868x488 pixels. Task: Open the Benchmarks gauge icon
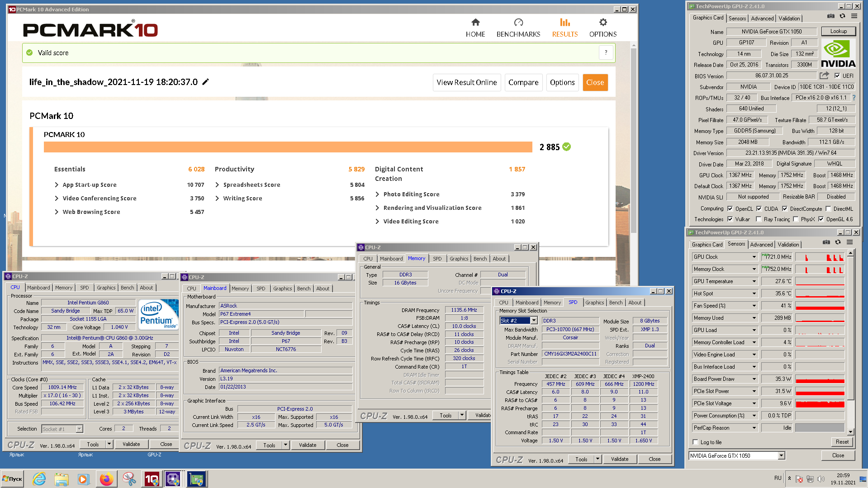point(518,22)
